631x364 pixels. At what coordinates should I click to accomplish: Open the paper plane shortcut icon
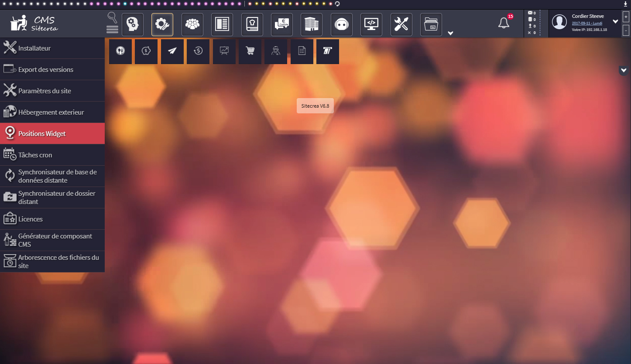click(x=172, y=51)
